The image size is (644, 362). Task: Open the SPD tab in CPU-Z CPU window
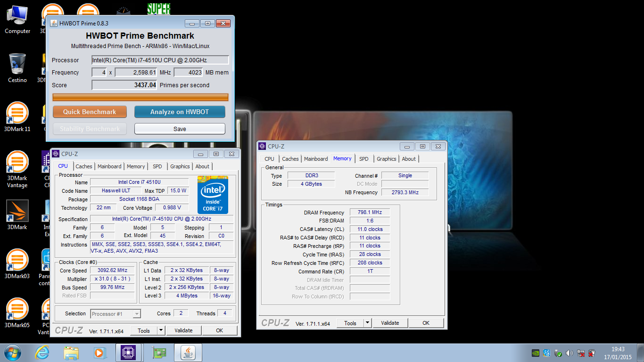click(157, 166)
